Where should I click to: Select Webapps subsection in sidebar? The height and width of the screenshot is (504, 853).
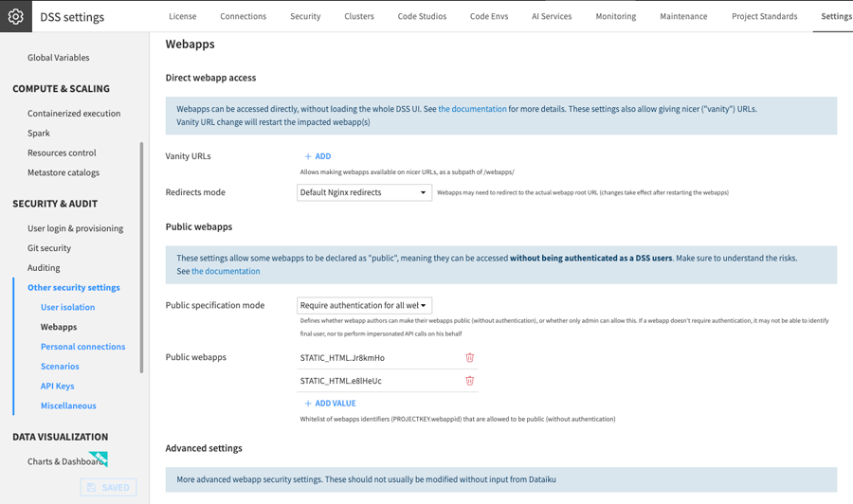(59, 327)
